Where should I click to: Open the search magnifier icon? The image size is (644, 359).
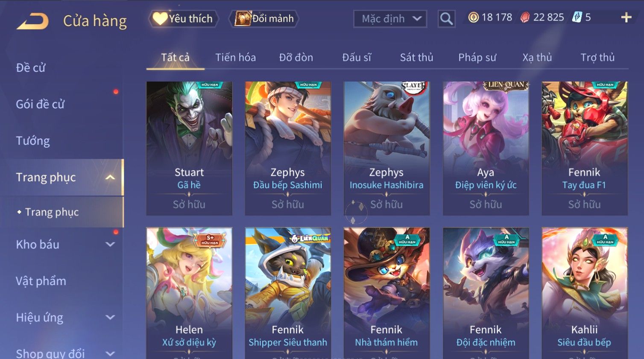point(446,19)
